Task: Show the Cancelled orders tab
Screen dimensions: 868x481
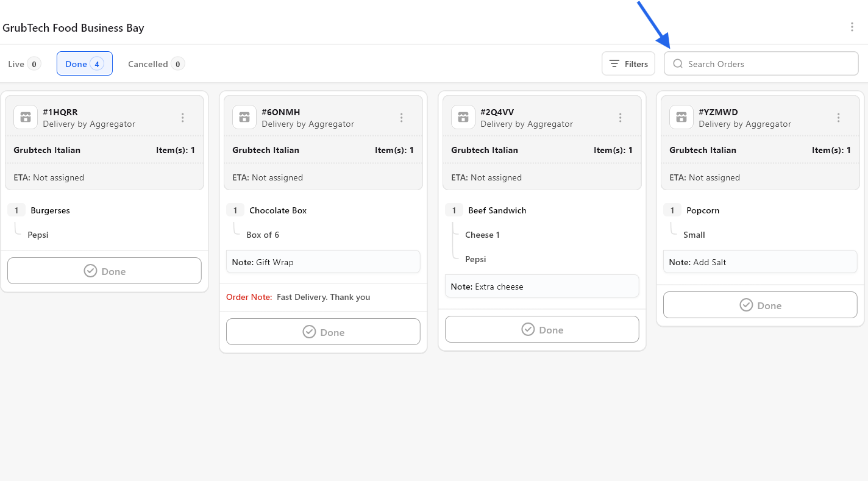Action: [x=156, y=64]
